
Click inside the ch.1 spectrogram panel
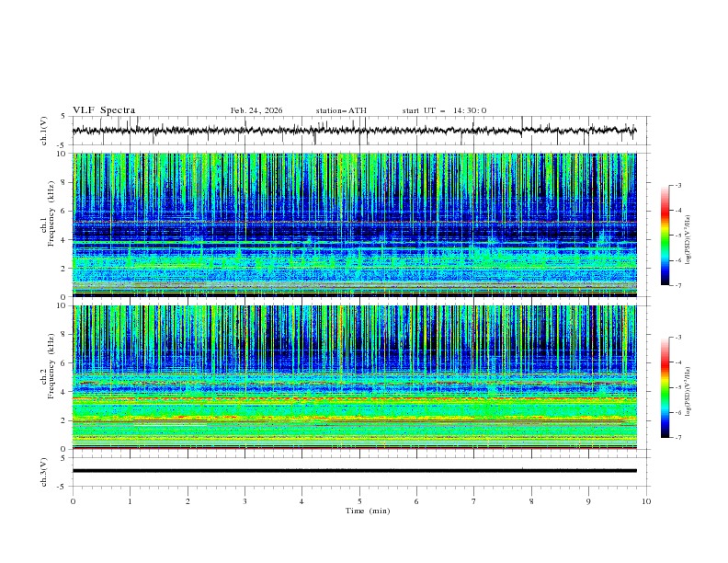pyautogui.click(x=355, y=224)
